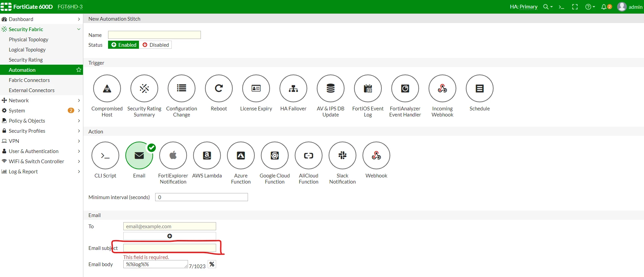Click the FGT6HD-3 hostname link
644x277 pixels.
70,7
